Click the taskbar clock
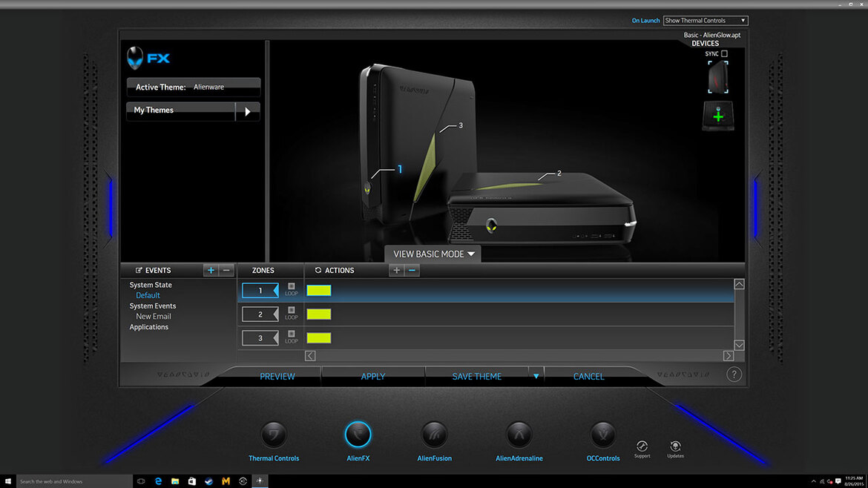 [x=854, y=481]
